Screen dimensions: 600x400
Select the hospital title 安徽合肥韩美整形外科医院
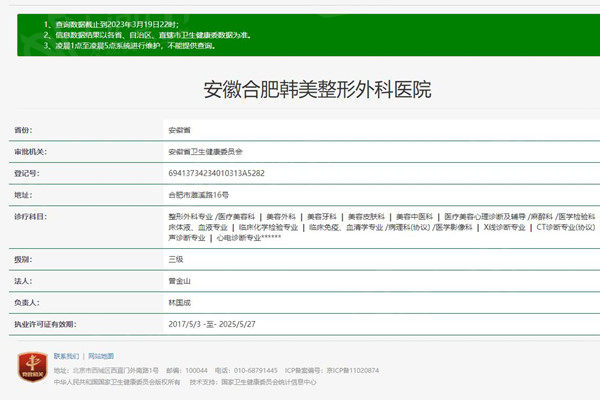317,90
